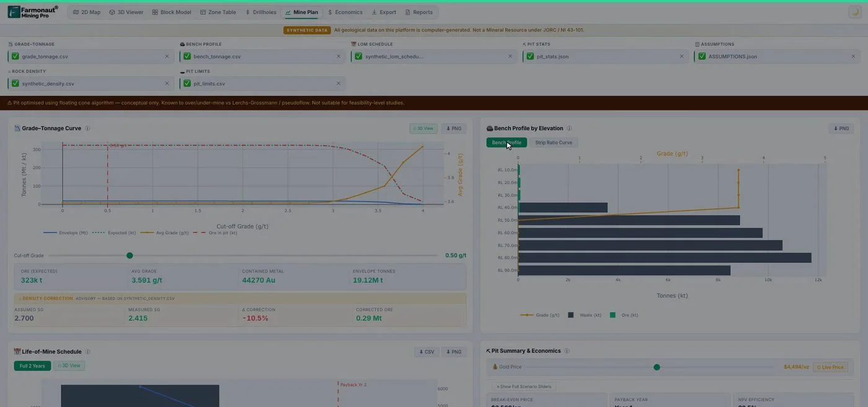Show info for Grade-Tonnage Curve

87,128
